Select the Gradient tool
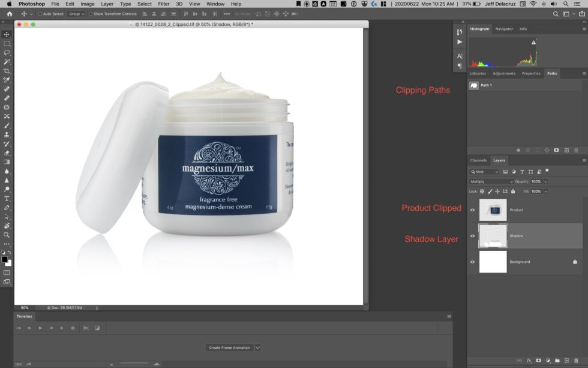The width and height of the screenshot is (588, 368). click(x=7, y=162)
